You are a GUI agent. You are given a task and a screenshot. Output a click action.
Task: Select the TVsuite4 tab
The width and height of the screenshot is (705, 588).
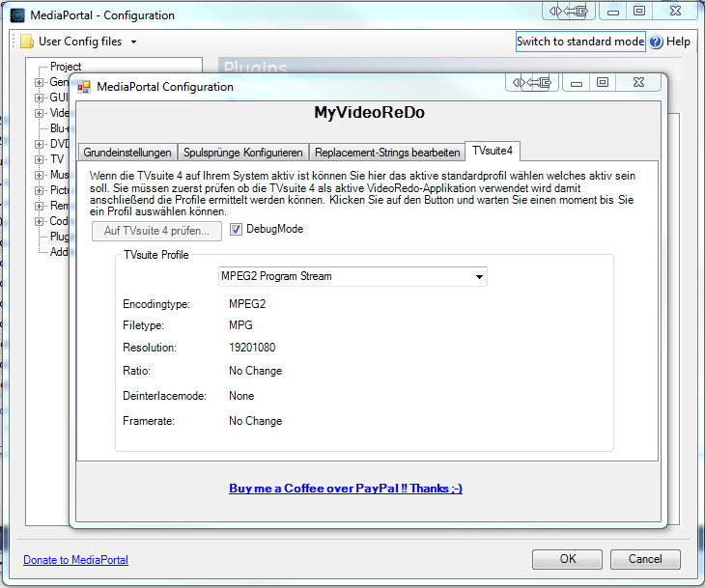[x=493, y=151]
